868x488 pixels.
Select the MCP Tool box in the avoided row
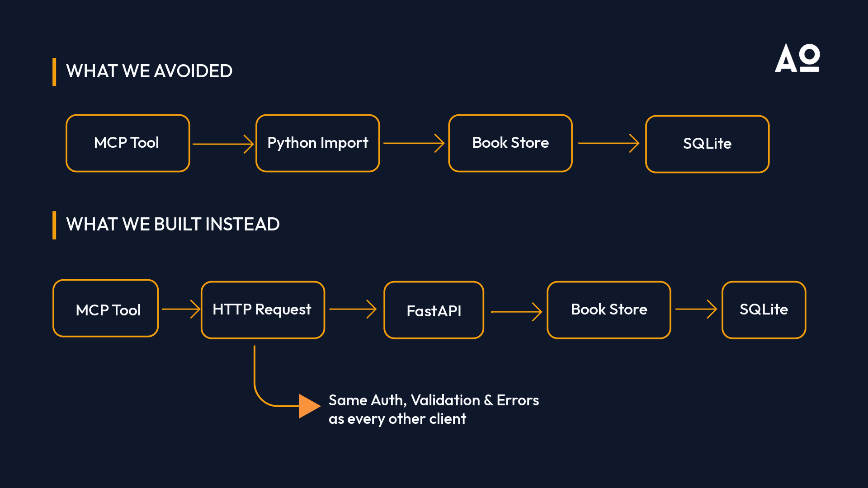point(128,143)
